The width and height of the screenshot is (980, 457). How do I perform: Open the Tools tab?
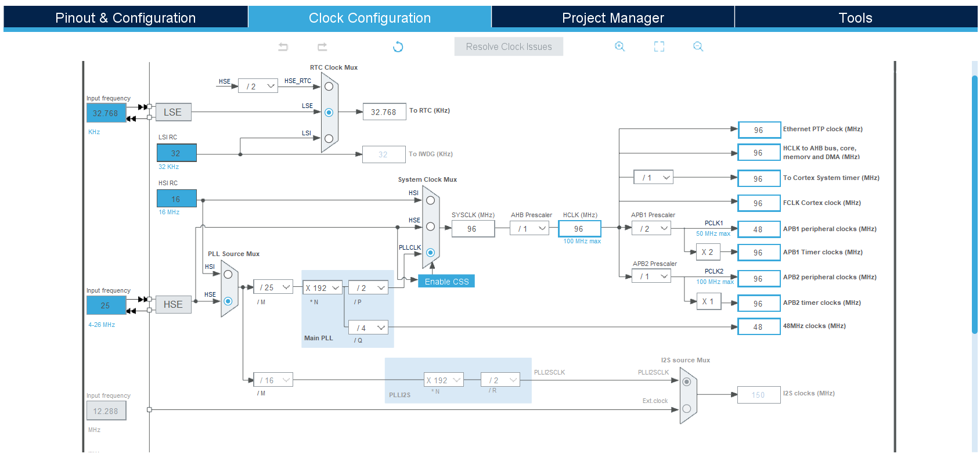pos(856,17)
